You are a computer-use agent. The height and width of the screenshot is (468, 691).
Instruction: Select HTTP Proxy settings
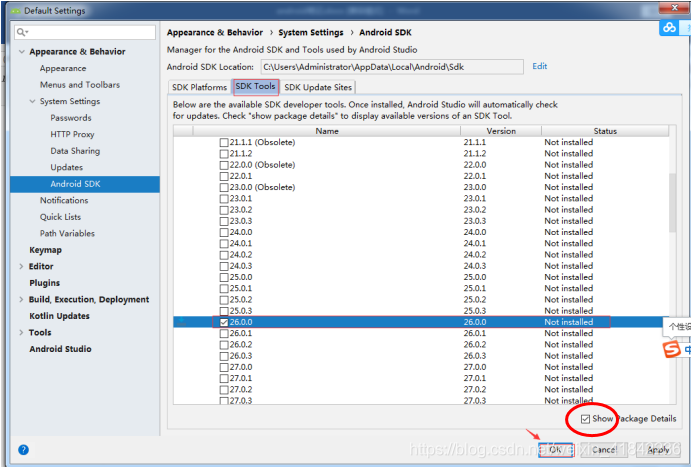(72, 134)
